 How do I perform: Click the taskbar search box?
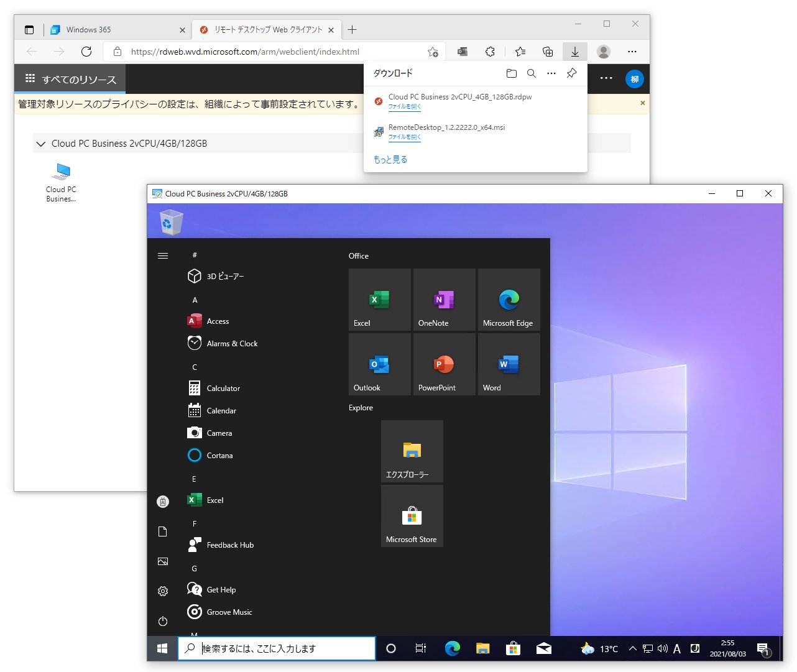point(277,648)
